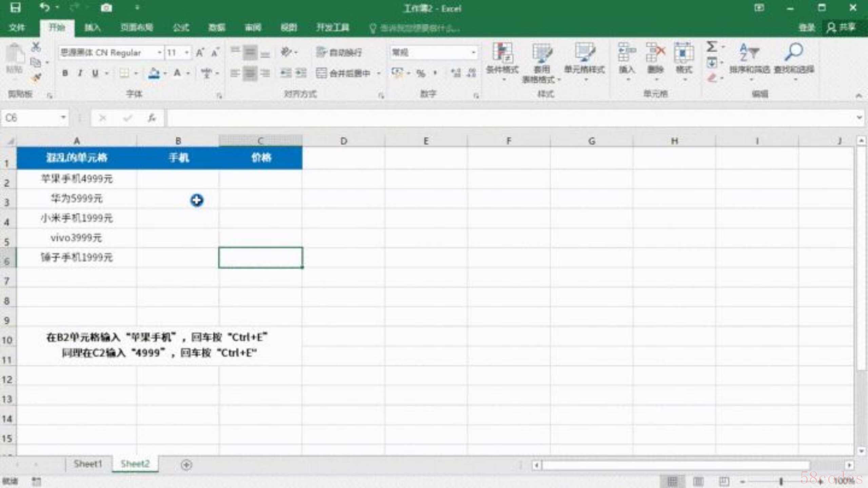Toggle Italic formatting
Screen dimensions: 868x488
(80, 73)
